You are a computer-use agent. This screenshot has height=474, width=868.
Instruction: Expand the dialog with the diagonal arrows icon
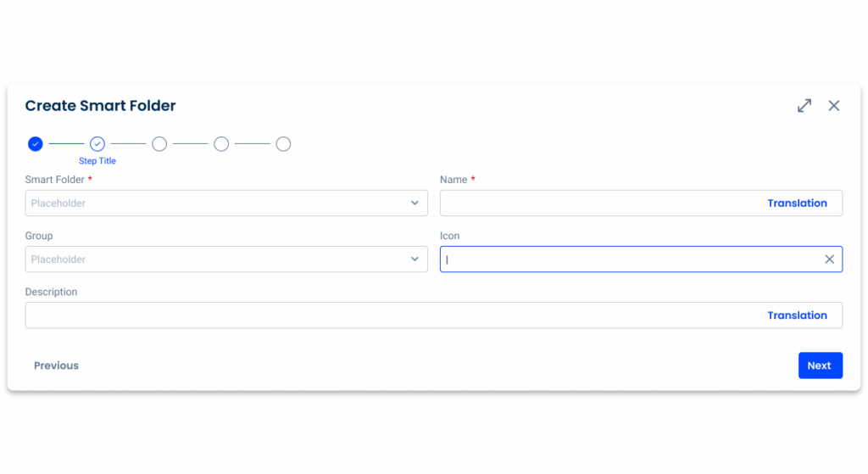click(x=804, y=106)
